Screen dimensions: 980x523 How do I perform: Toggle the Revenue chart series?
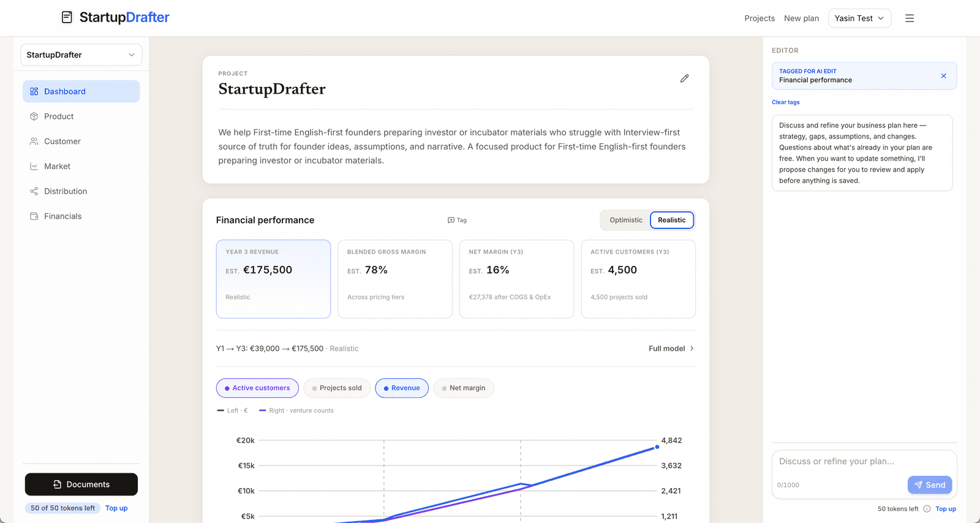tap(402, 388)
